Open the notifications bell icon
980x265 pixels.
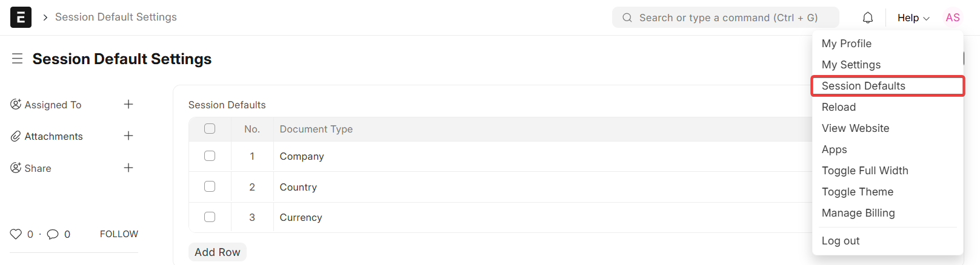[868, 18]
